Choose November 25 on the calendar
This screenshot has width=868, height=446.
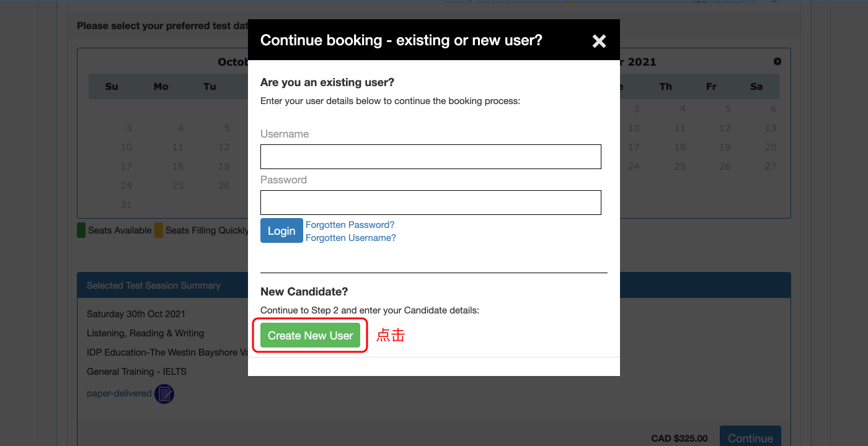pyautogui.click(x=680, y=167)
